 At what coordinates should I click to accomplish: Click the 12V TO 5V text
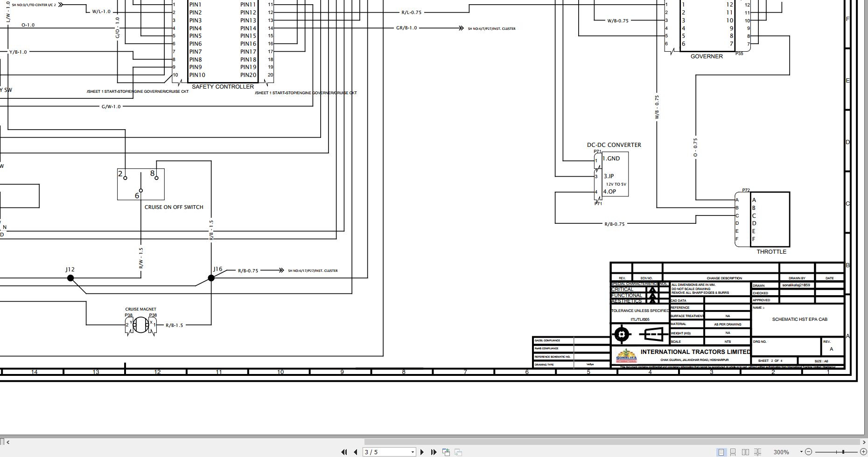coord(616,184)
